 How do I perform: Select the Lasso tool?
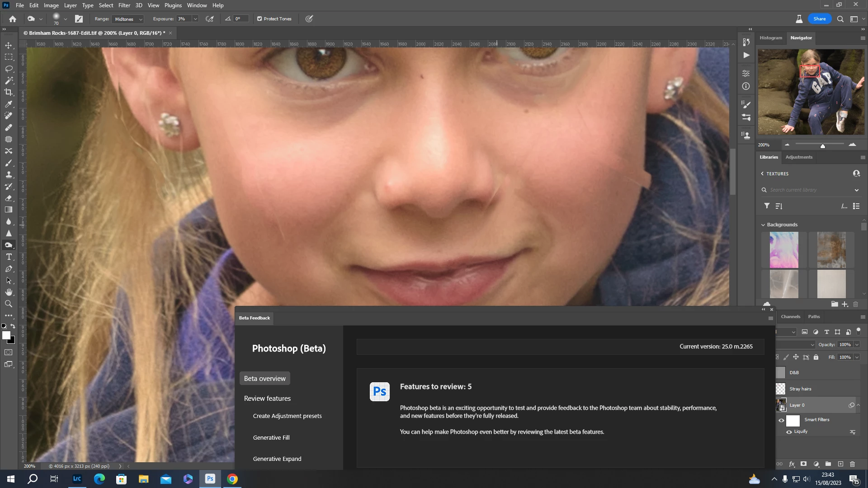pos(9,69)
